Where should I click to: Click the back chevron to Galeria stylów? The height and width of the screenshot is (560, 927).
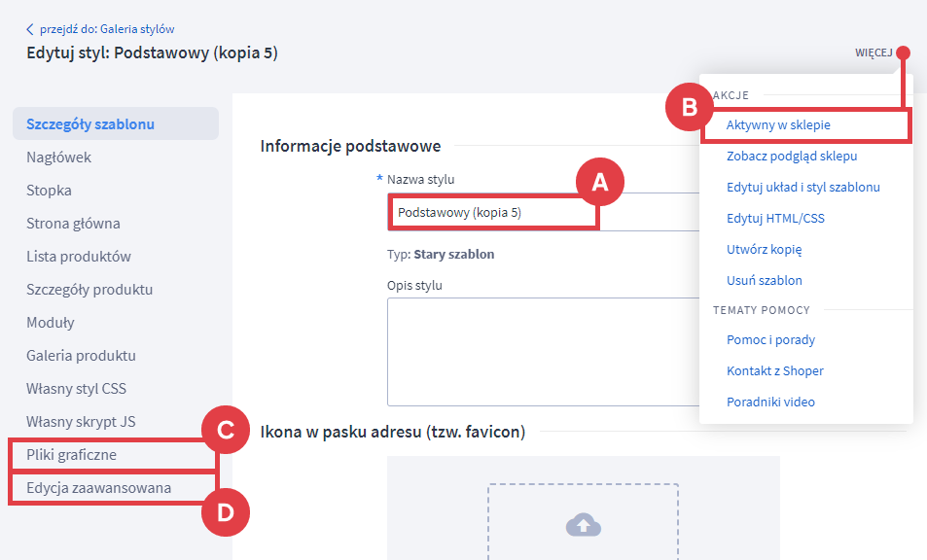click(x=30, y=29)
